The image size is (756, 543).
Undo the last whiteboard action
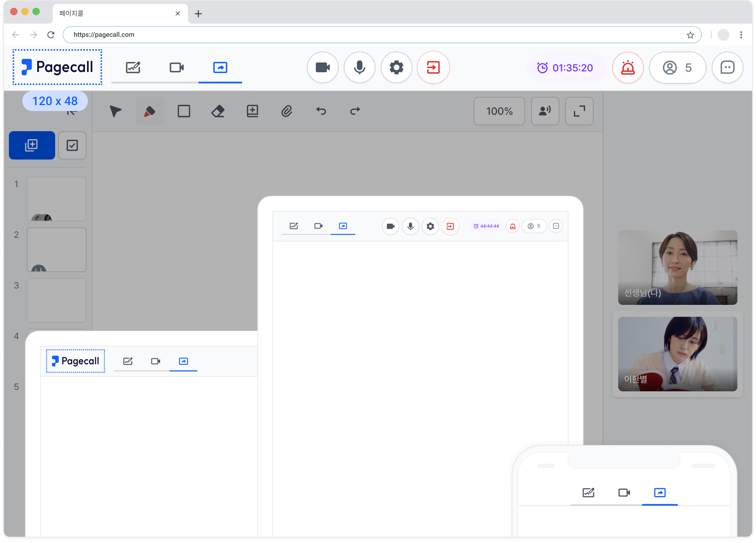click(x=321, y=111)
